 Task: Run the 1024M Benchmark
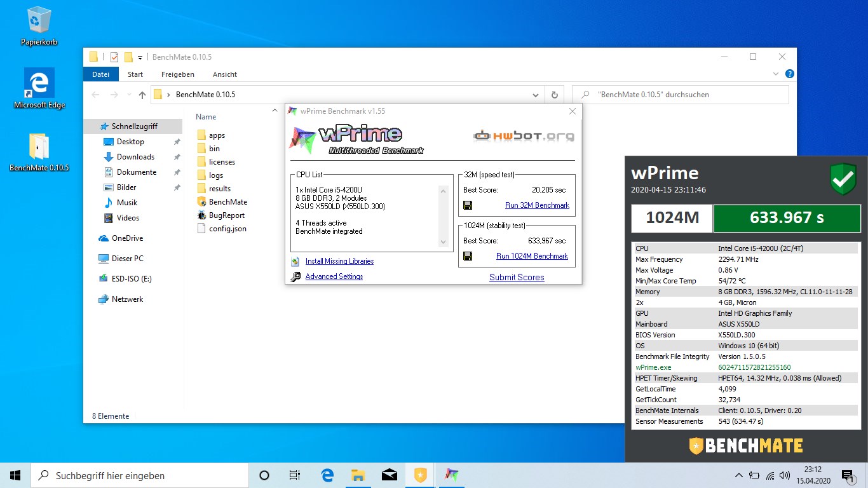[x=532, y=256]
